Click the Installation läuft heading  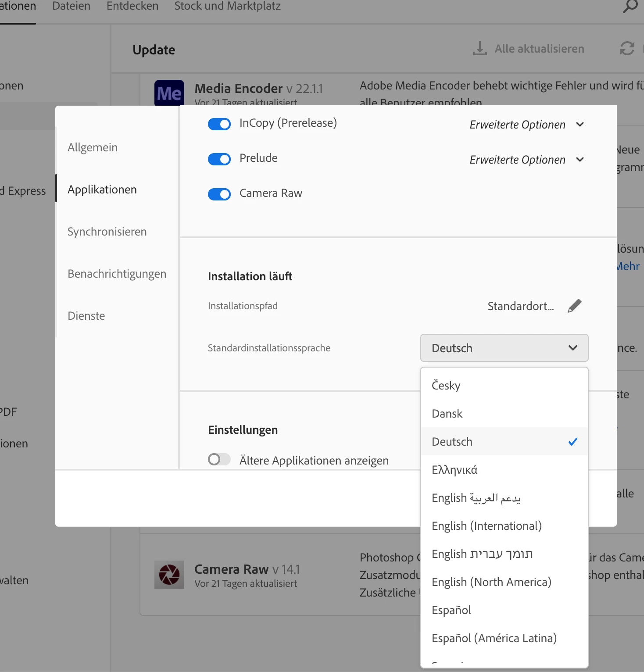[250, 276]
